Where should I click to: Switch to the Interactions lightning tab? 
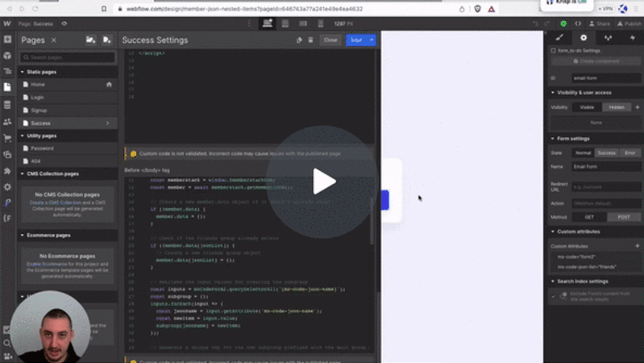(632, 38)
